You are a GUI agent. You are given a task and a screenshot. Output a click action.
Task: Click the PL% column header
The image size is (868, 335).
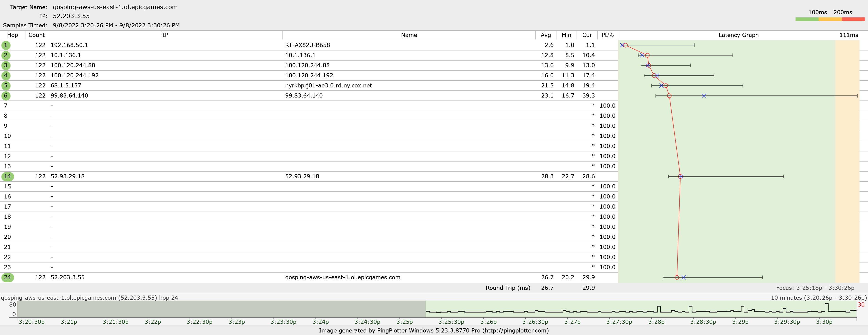608,35
